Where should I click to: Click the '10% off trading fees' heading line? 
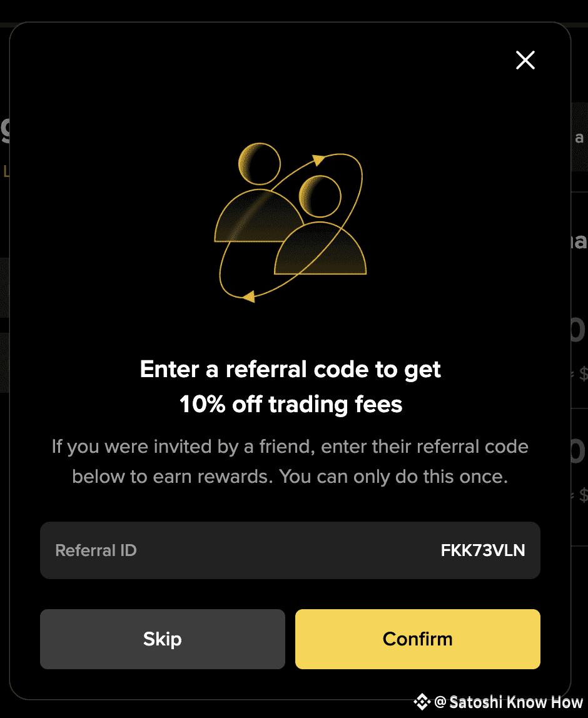pos(291,404)
